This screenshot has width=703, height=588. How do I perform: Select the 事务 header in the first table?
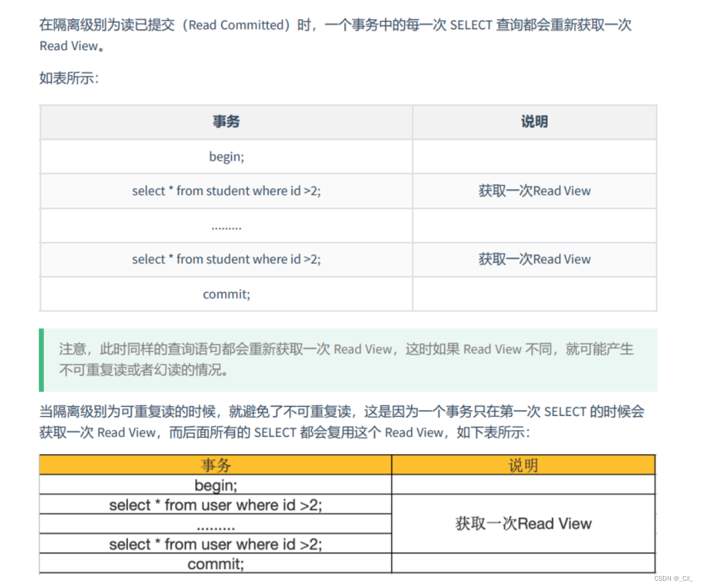pos(226,122)
